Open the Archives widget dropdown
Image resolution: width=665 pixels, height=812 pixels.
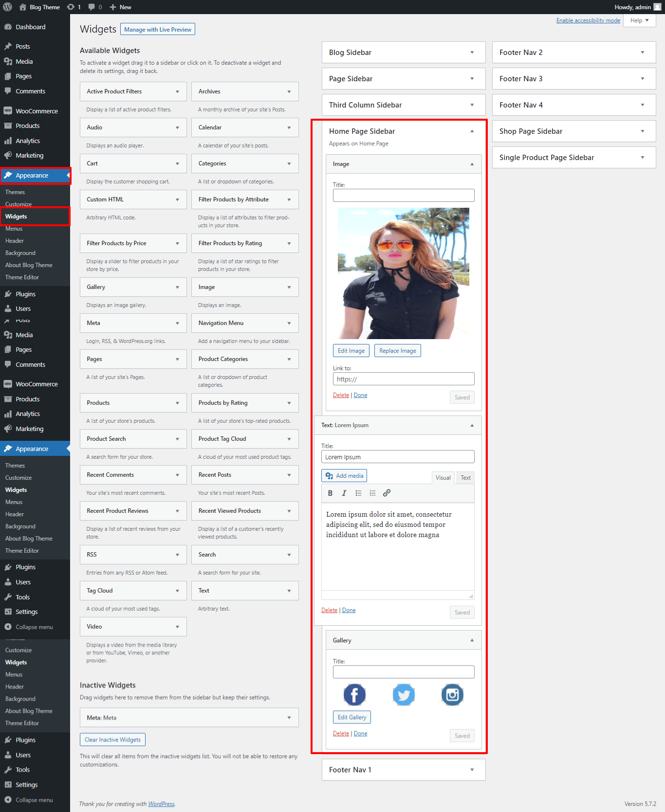pos(289,91)
